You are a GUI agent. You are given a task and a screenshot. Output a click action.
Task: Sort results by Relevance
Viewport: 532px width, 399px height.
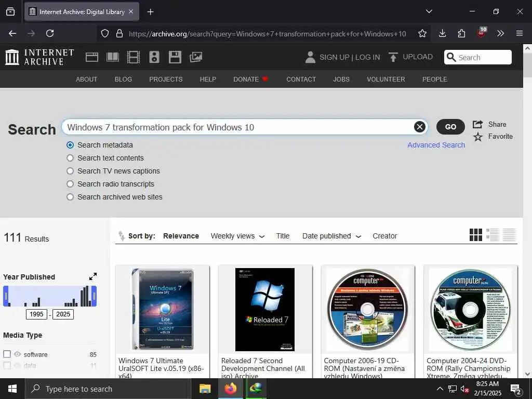pos(181,236)
